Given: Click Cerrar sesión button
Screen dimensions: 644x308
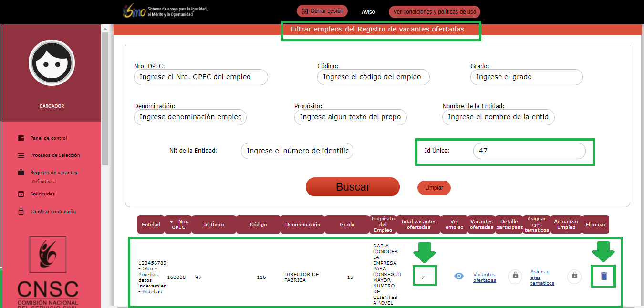Looking at the screenshot, I should click(322, 11).
